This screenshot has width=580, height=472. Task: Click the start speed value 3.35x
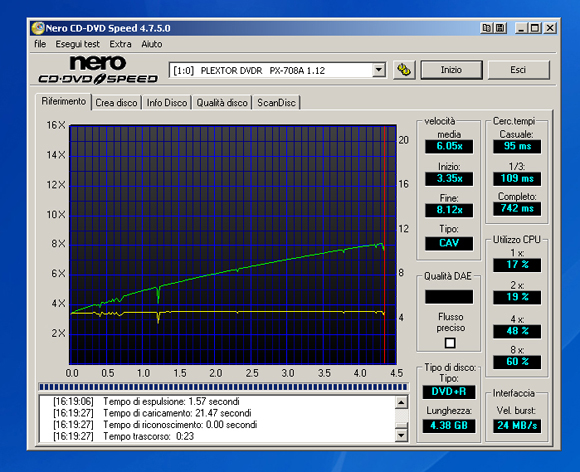(449, 179)
